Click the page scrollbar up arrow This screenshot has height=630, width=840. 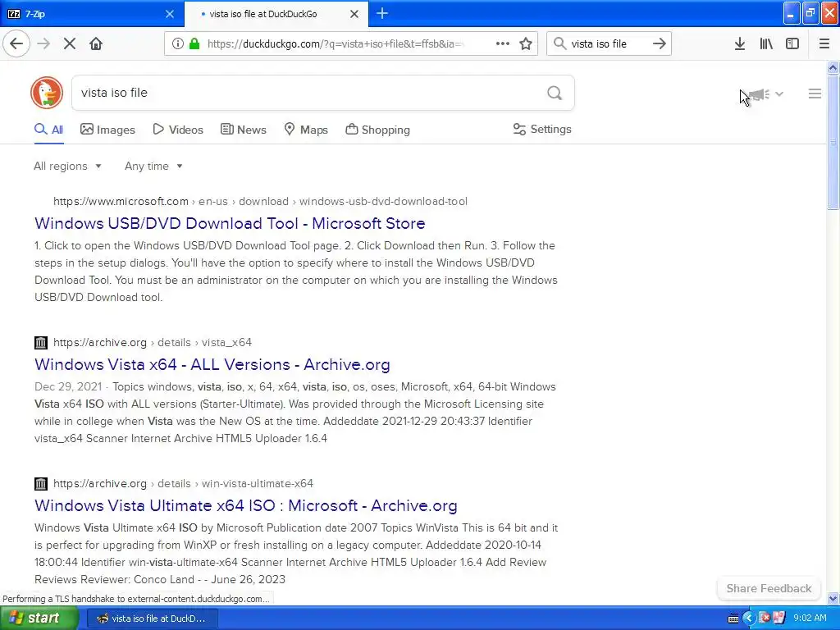[833, 67]
